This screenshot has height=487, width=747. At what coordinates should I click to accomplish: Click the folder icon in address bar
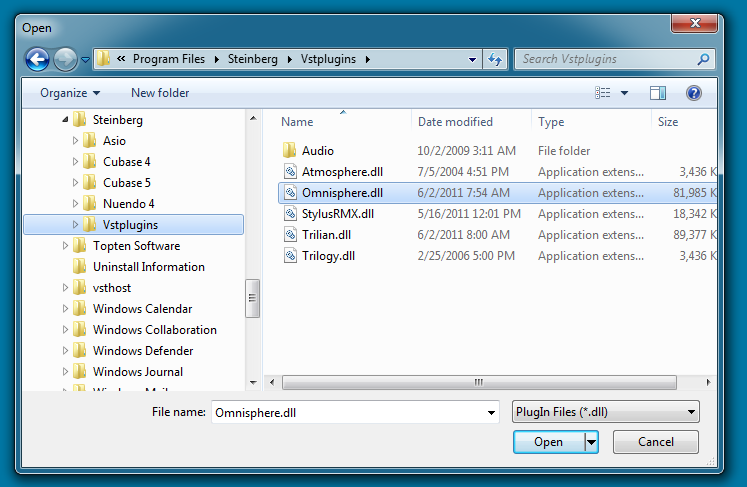[x=103, y=59]
